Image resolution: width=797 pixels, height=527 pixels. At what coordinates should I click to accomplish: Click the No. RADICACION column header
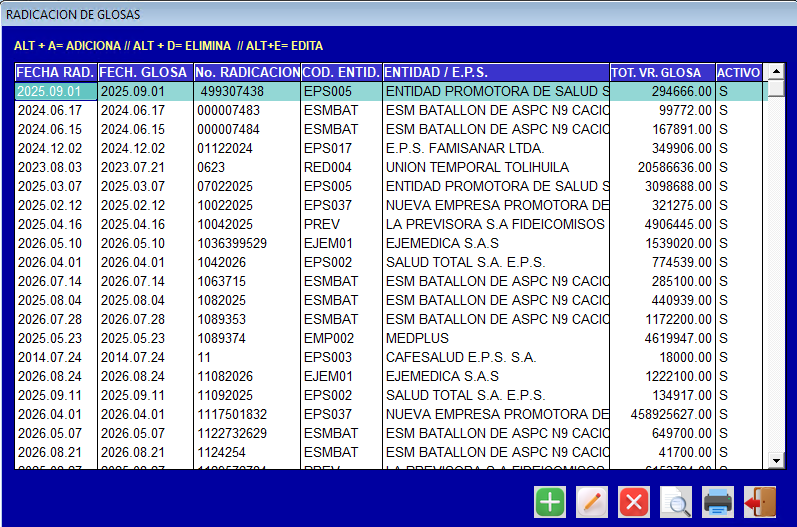pyautogui.click(x=247, y=73)
